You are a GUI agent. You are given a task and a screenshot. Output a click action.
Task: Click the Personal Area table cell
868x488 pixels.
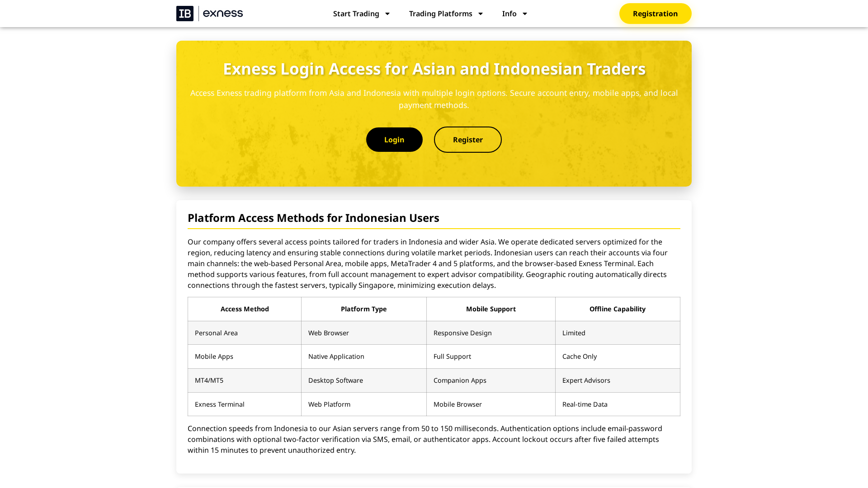[245, 333]
